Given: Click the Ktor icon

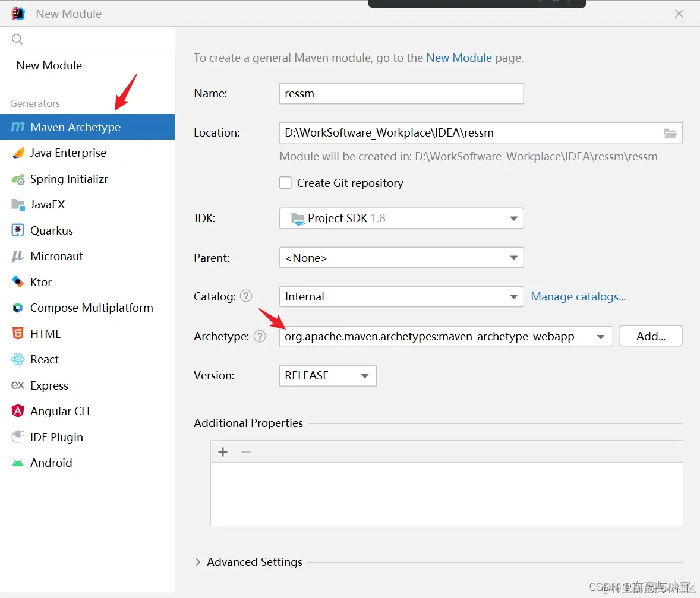Looking at the screenshot, I should coord(17,281).
